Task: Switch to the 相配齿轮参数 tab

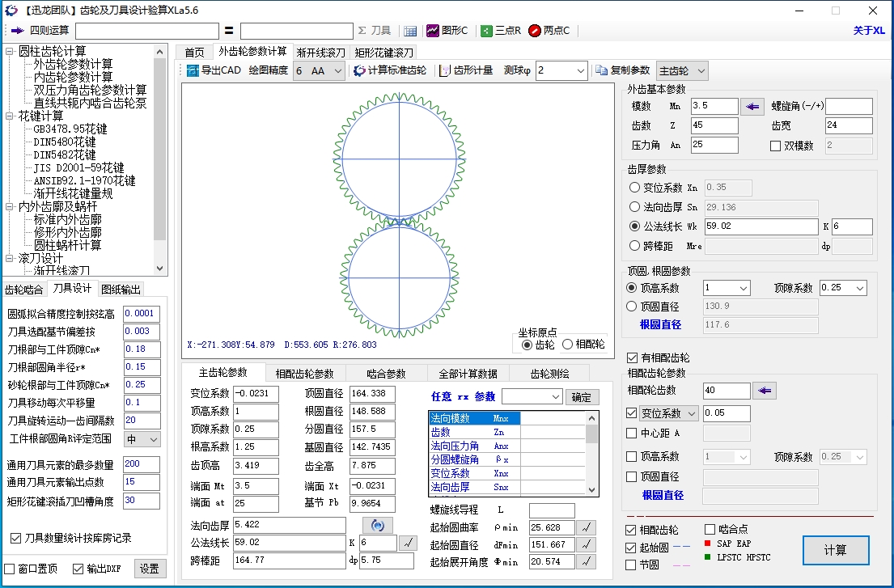Action: click(x=304, y=374)
